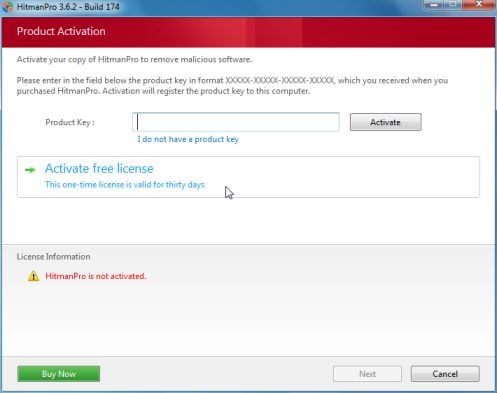Cancel the product activation dialog
The image size is (497, 393).
445,374
